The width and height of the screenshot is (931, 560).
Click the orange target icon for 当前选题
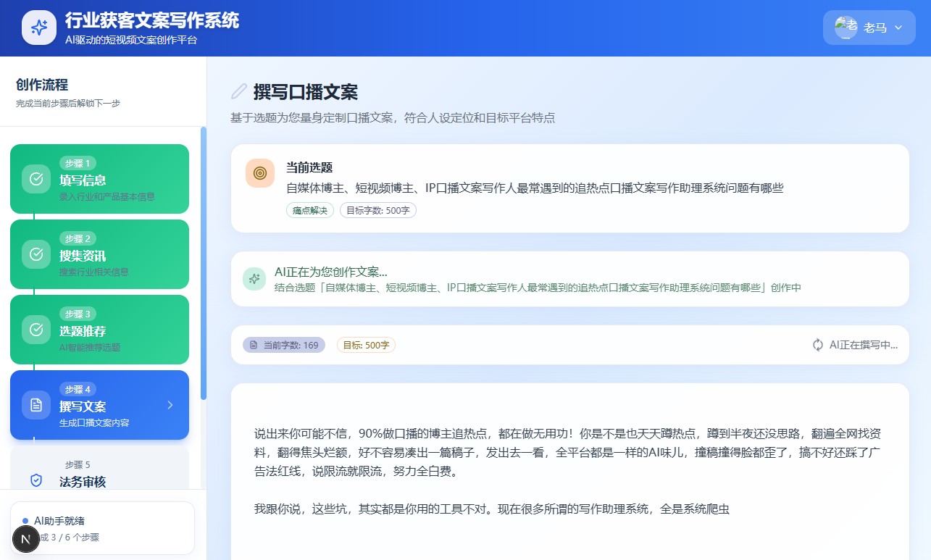(x=260, y=173)
